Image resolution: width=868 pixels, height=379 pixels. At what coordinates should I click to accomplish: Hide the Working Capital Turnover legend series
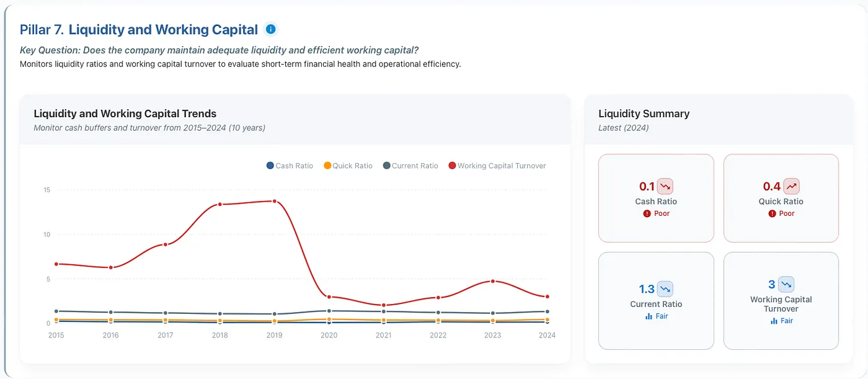tap(497, 166)
